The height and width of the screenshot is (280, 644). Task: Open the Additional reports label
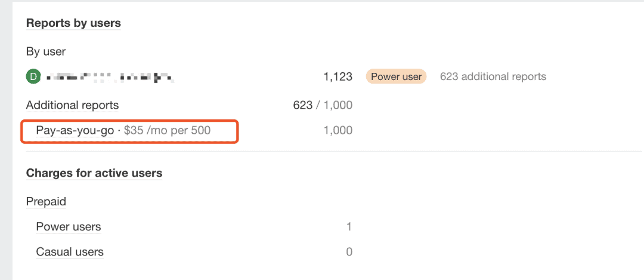pyautogui.click(x=72, y=105)
